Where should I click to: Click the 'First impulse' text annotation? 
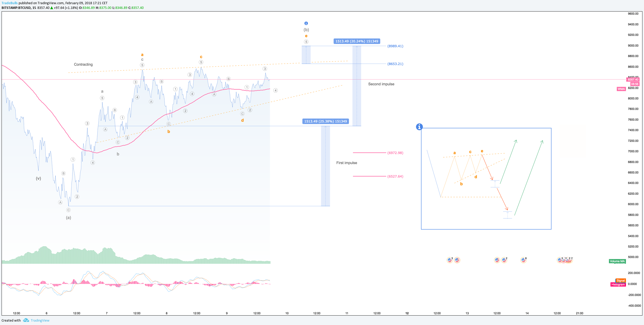click(347, 163)
